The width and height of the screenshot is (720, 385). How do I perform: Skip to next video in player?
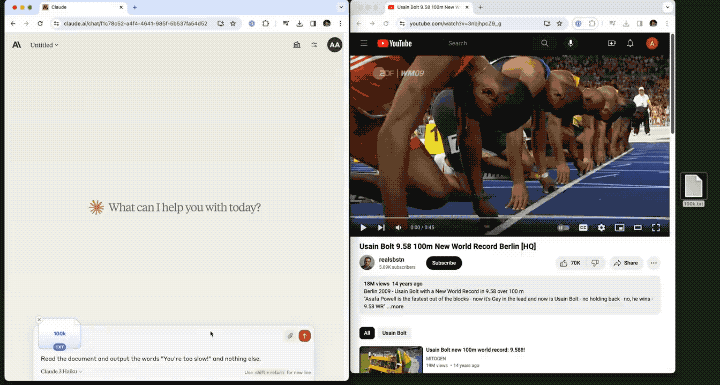click(x=381, y=227)
